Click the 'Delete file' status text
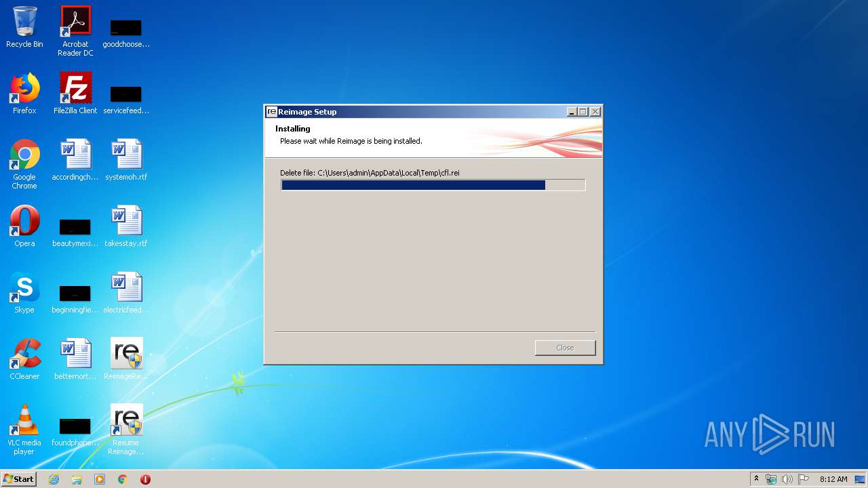This screenshot has width=868, height=488. [x=370, y=173]
